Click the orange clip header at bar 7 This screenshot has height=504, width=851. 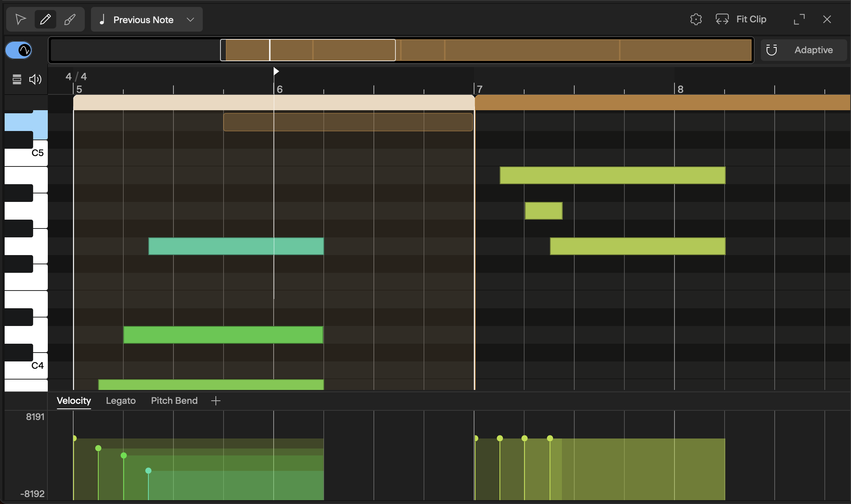663,102
